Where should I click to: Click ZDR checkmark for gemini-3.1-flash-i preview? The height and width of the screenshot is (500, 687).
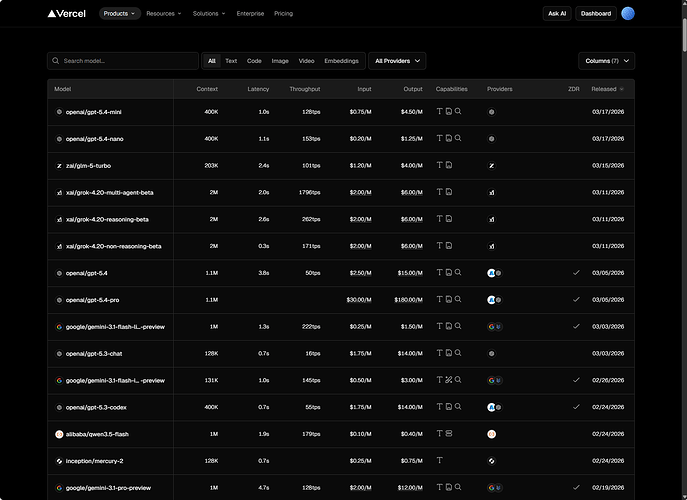point(576,380)
